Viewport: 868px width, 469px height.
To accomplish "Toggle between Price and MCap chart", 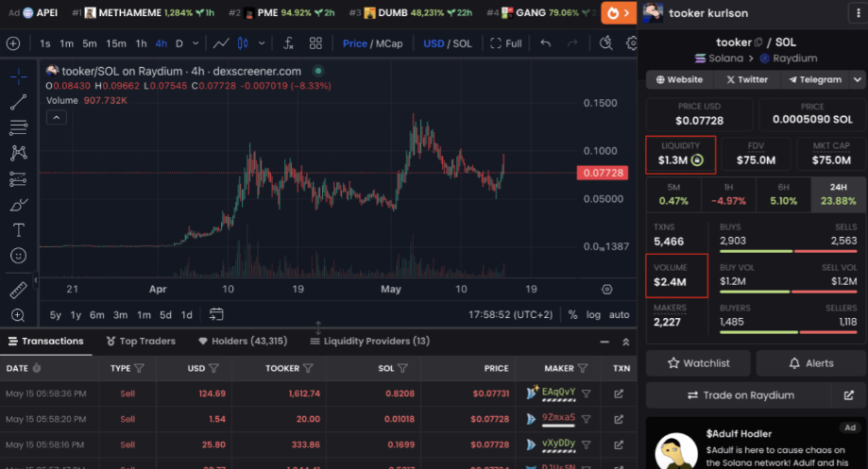I will click(x=372, y=43).
